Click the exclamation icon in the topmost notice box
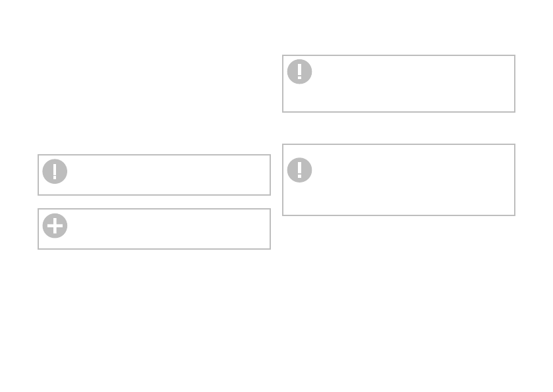Image resolution: width=553 pixels, height=392 pixels. [x=299, y=72]
